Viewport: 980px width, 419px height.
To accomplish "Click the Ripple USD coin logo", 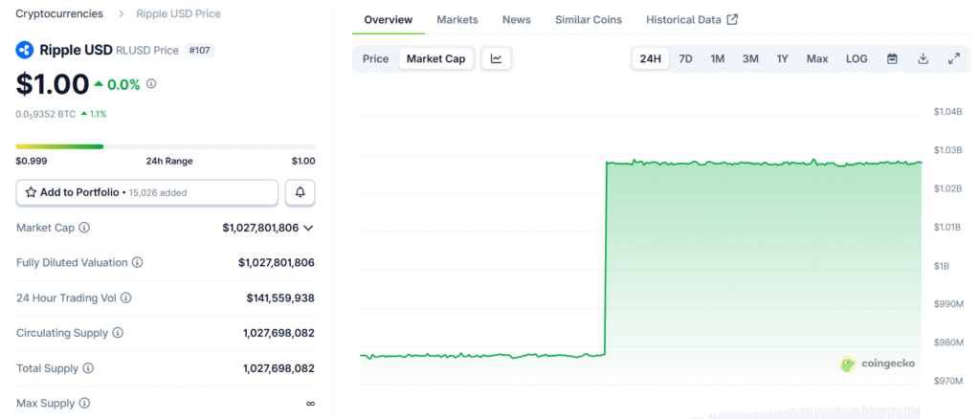I will (24, 50).
